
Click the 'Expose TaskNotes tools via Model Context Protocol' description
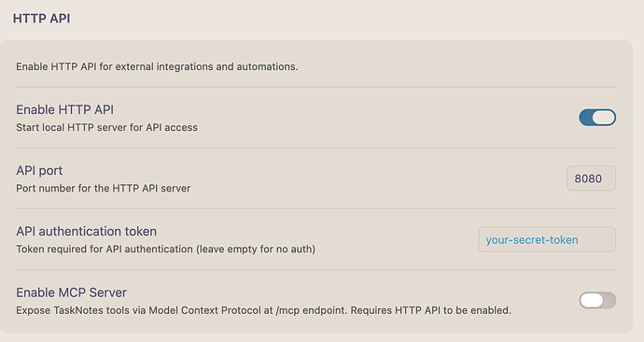coord(264,310)
